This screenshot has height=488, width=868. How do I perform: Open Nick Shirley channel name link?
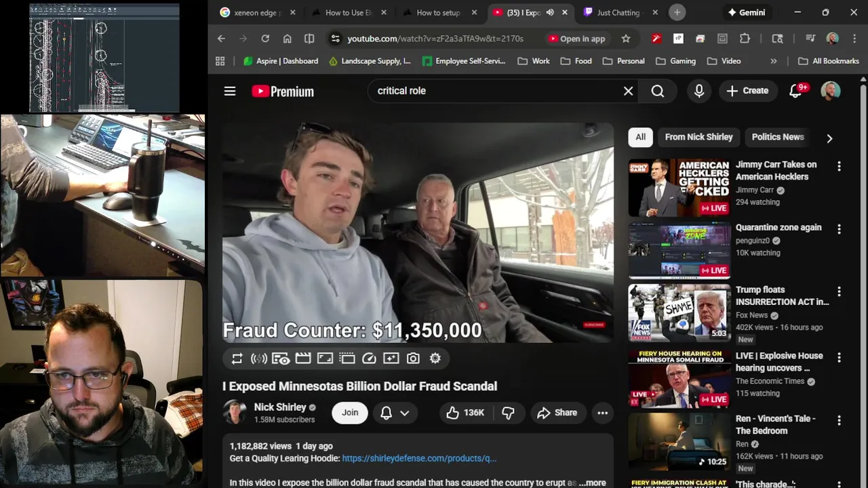click(279, 407)
